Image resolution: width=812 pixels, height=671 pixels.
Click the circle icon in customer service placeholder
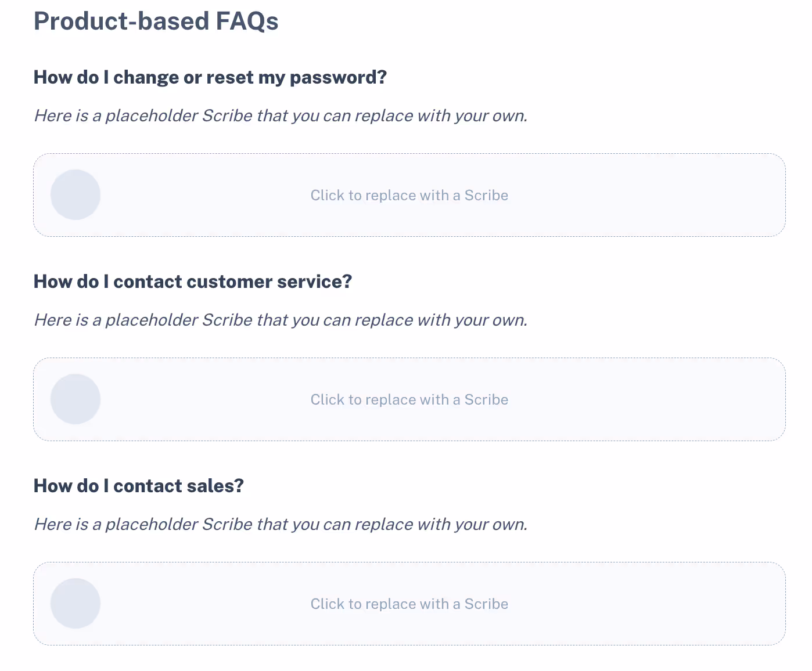pyautogui.click(x=76, y=399)
